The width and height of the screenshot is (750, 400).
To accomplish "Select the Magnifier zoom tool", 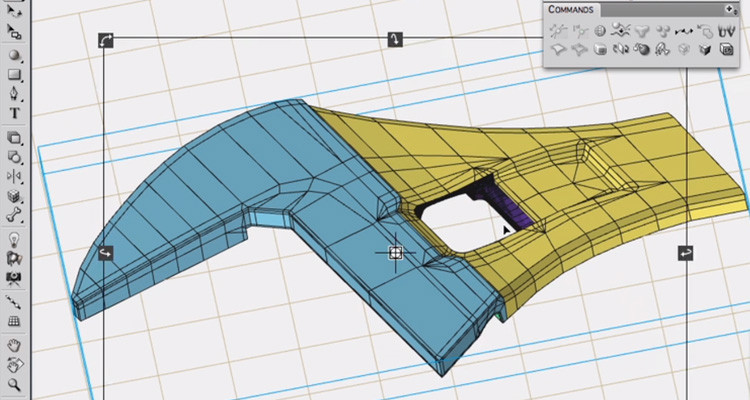I will [x=14, y=385].
